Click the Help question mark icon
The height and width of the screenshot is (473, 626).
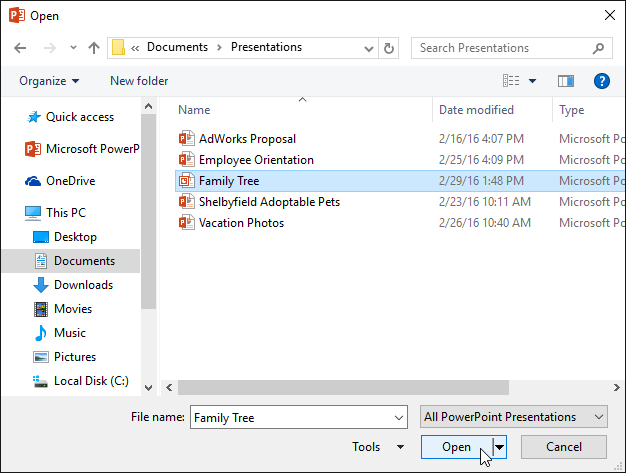pyautogui.click(x=601, y=81)
